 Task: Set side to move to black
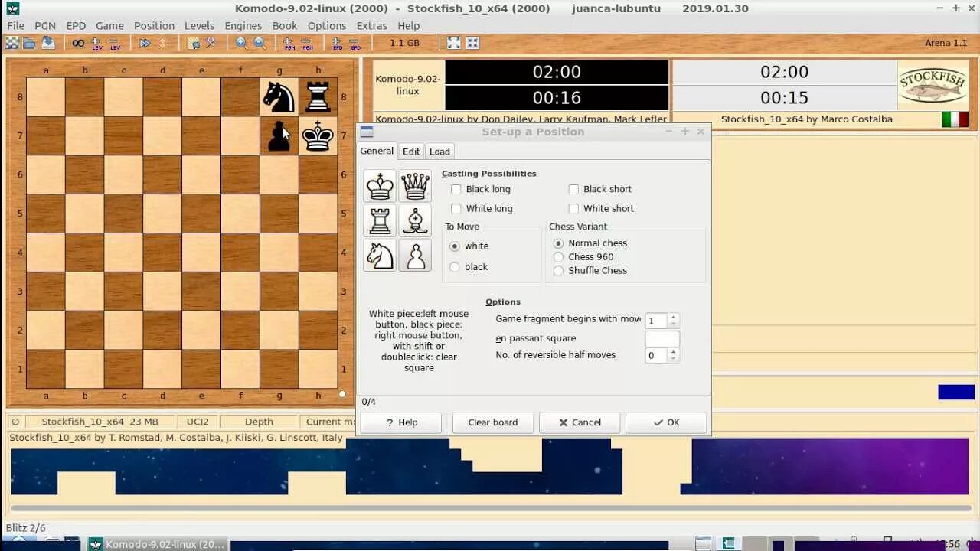pyautogui.click(x=455, y=267)
